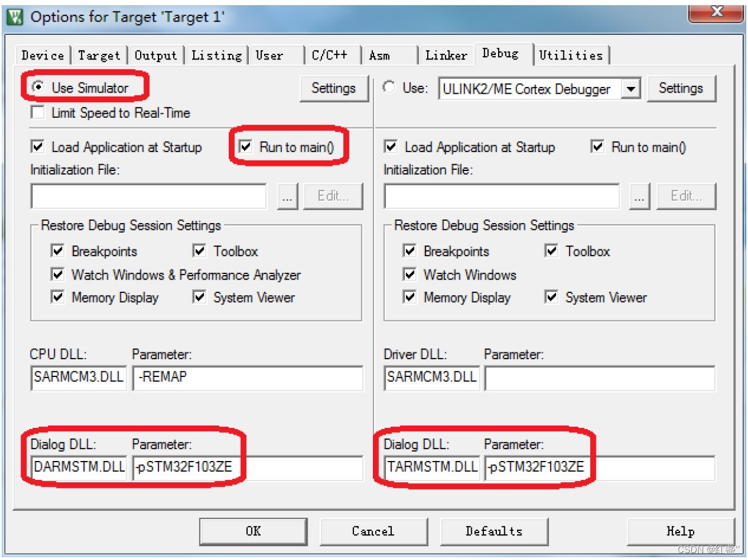Switch to the Utilities tab
Image resolution: width=748 pixels, height=560 pixels.
click(571, 55)
